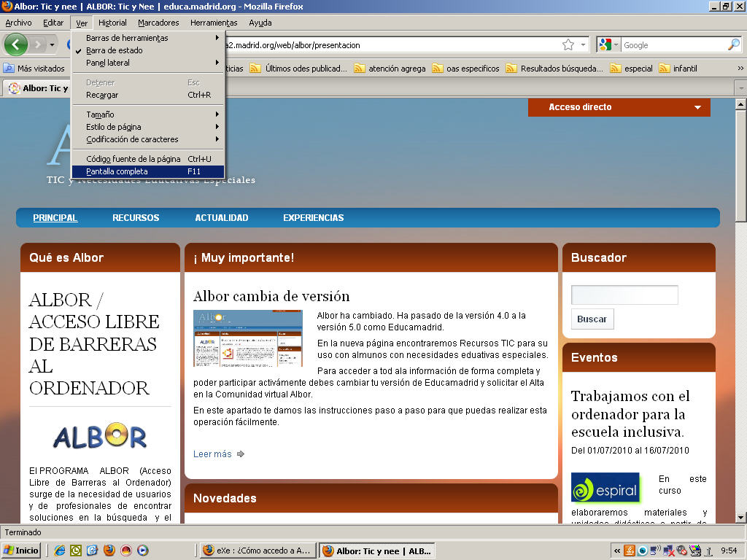Go to the ACTUALIDAD navigation tab
The width and height of the screenshot is (747, 560).
coord(222,217)
